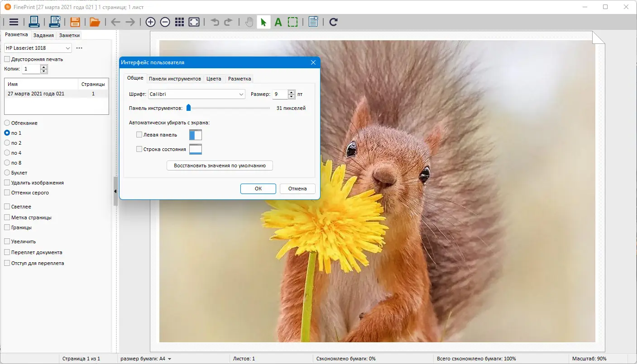Enable the 'Левая панель' auto-hide checkbox

click(139, 135)
